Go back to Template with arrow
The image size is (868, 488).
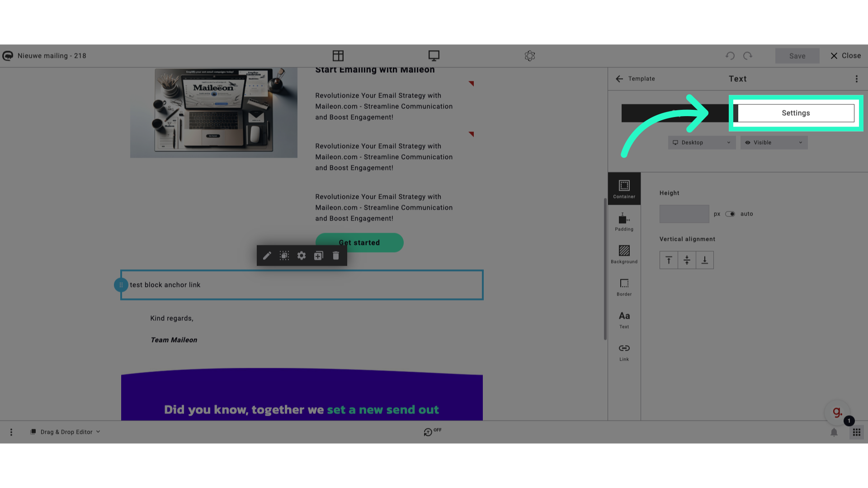tap(619, 79)
